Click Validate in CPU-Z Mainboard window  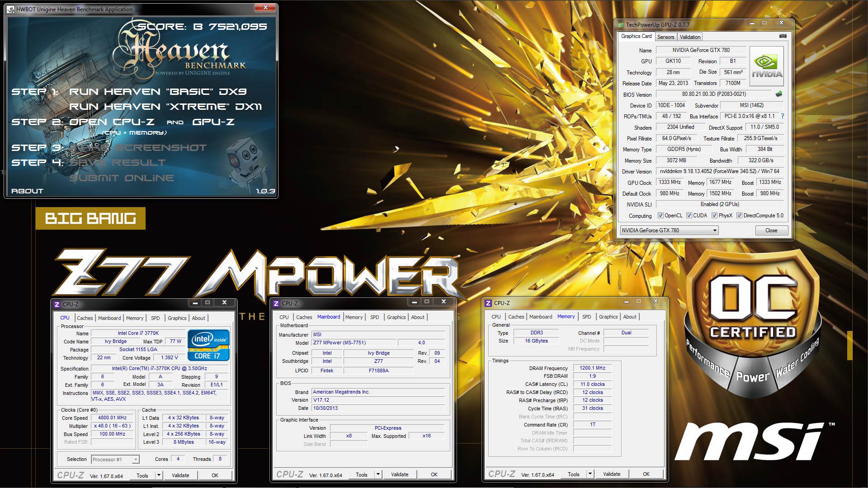click(400, 474)
